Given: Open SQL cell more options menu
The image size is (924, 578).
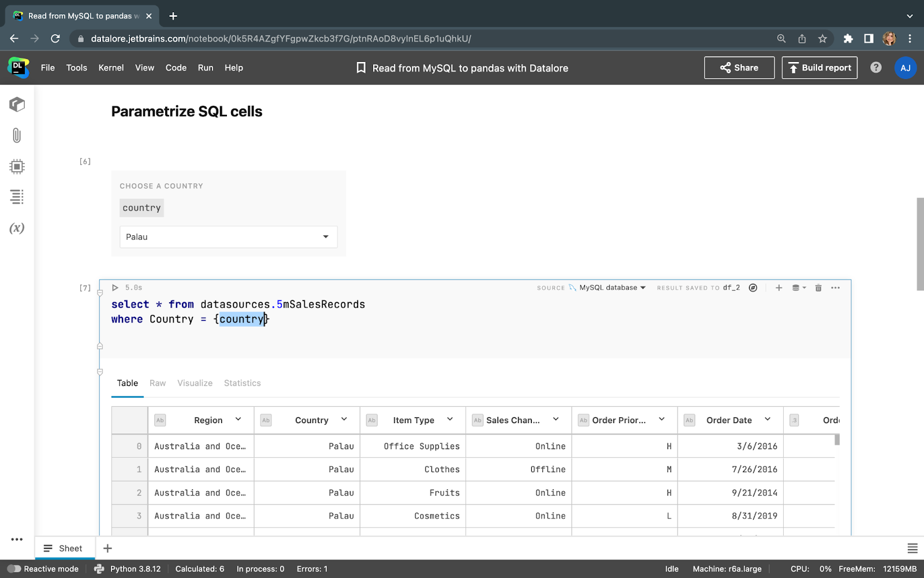Looking at the screenshot, I should coord(836,288).
